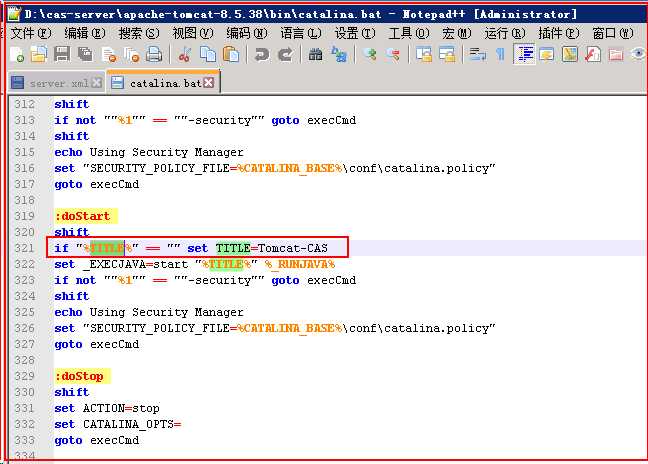The width and height of the screenshot is (648, 464).
Task: Close the catalina.bat tab
Action: (x=209, y=83)
